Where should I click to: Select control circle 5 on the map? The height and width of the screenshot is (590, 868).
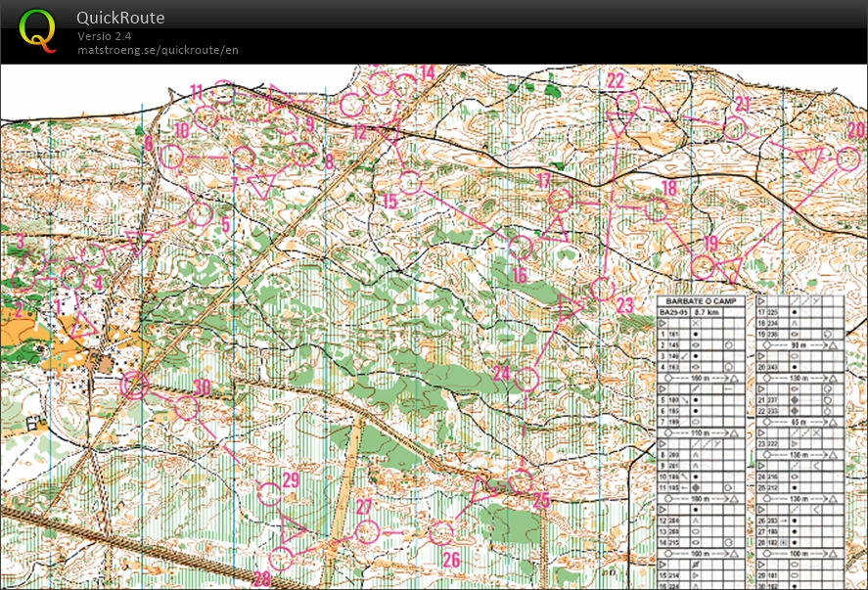click(x=200, y=213)
